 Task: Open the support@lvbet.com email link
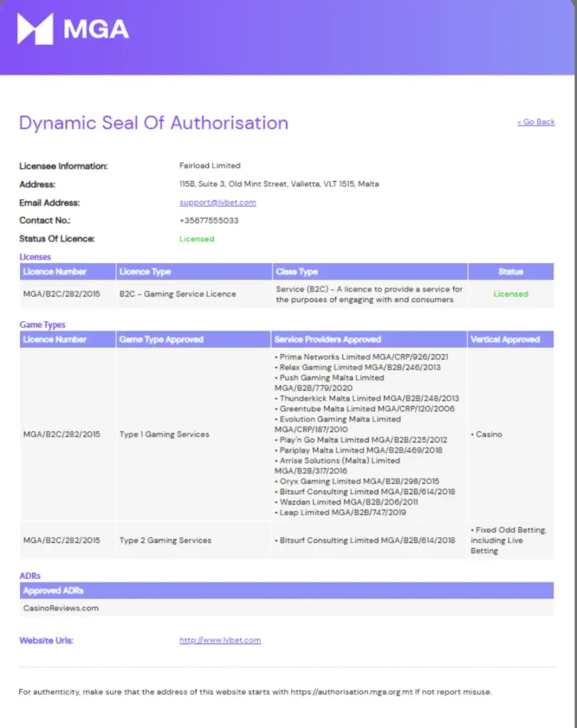218,203
